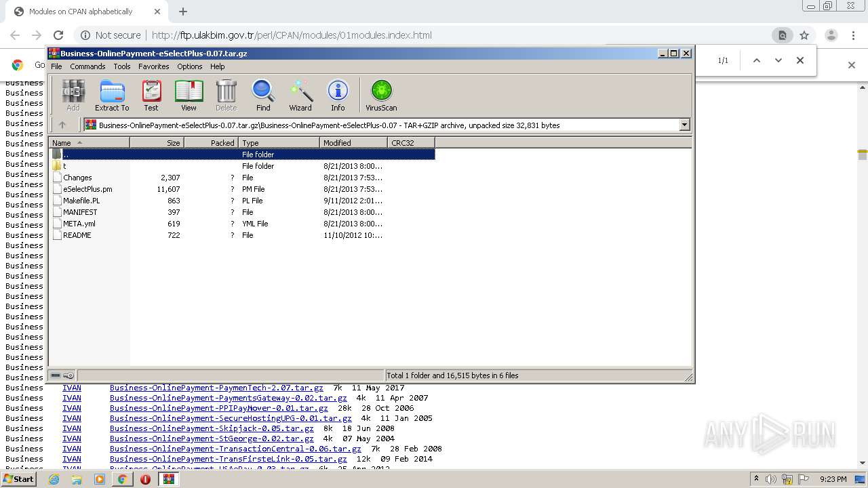Go up one folder level arrow
This screenshot has width=868, height=488.
point(62,125)
